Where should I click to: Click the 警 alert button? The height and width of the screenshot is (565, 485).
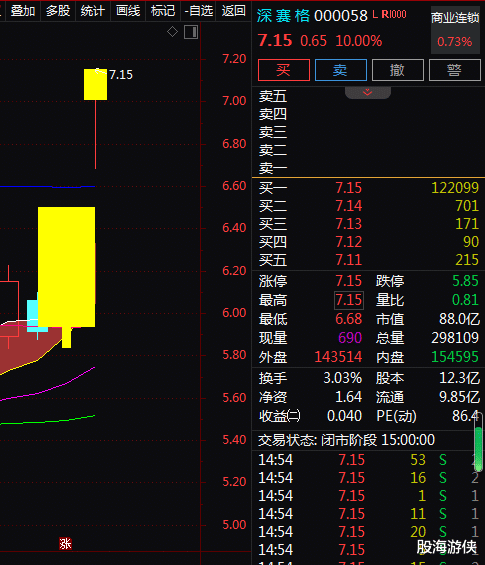(x=454, y=70)
